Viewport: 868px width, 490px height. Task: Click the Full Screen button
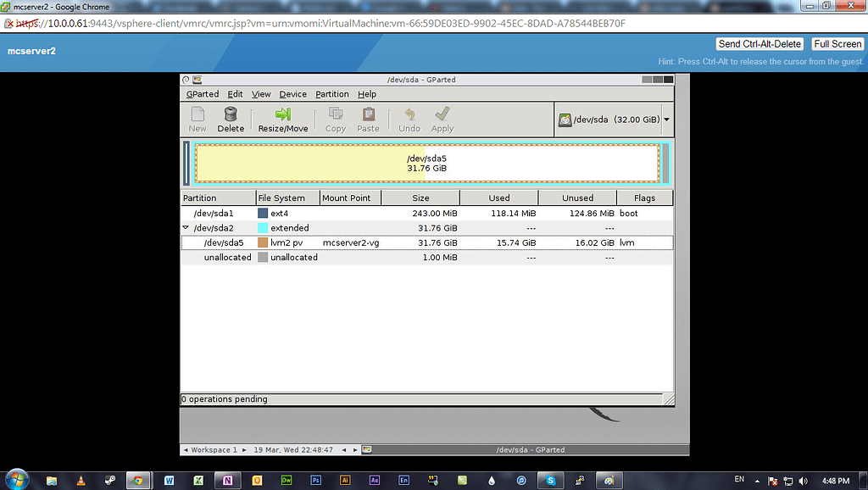pos(837,43)
